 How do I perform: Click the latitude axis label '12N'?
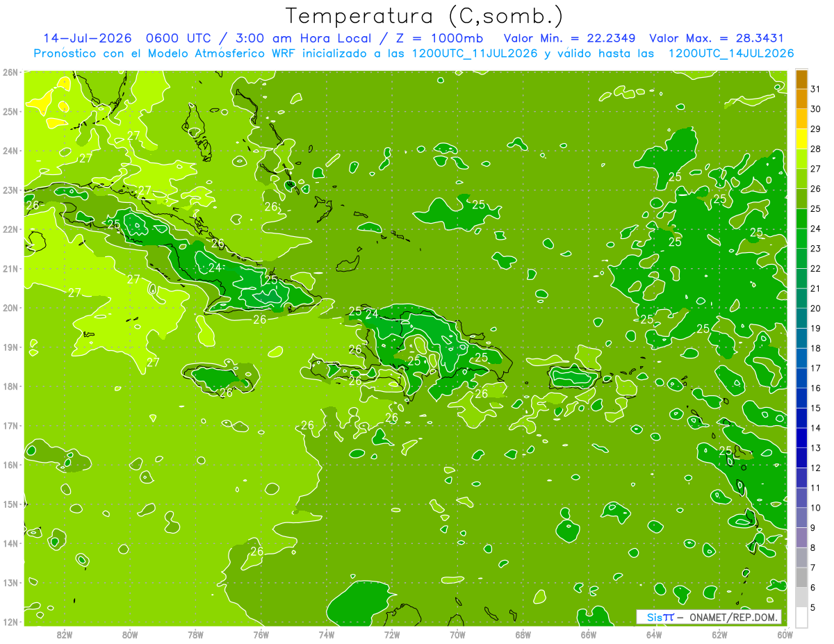tap(10, 622)
